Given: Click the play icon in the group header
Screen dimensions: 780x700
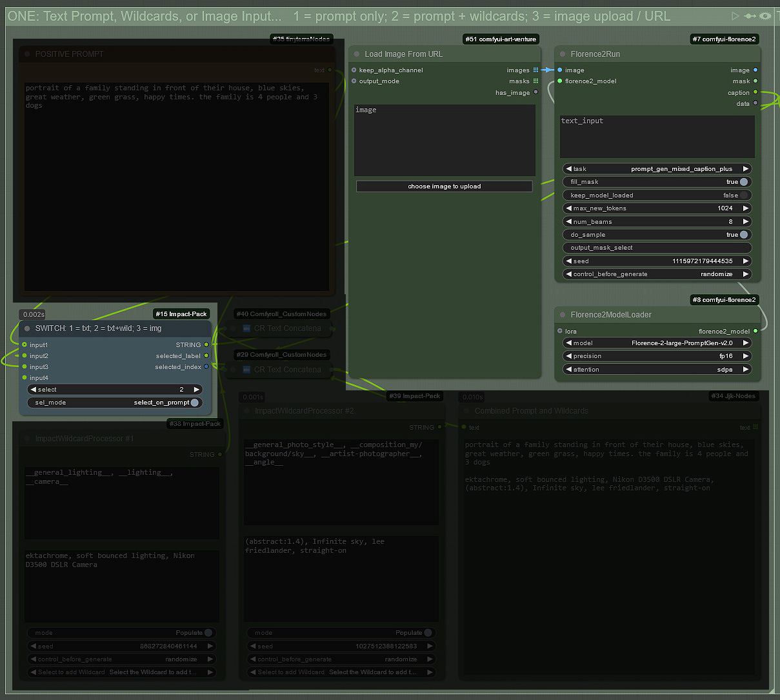Looking at the screenshot, I should click(735, 16).
